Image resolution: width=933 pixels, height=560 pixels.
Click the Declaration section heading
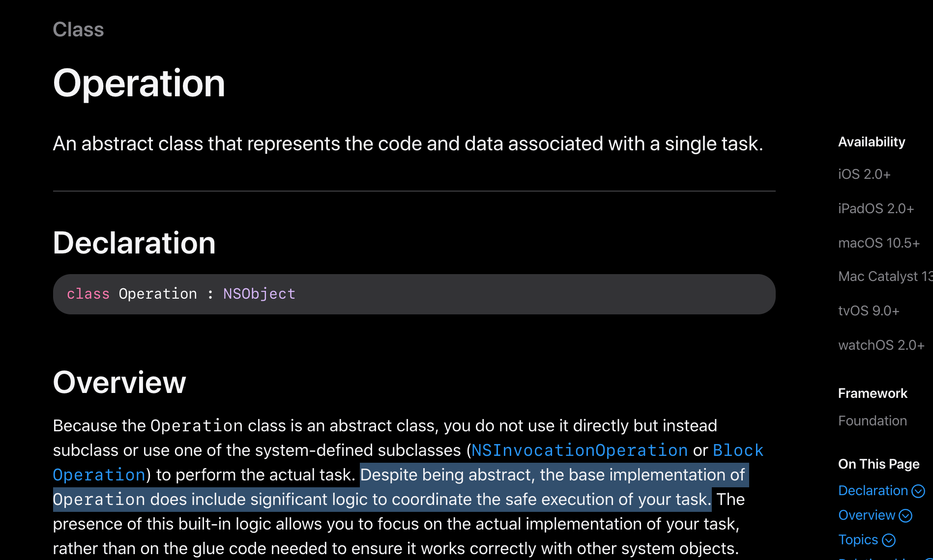click(134, 243)
